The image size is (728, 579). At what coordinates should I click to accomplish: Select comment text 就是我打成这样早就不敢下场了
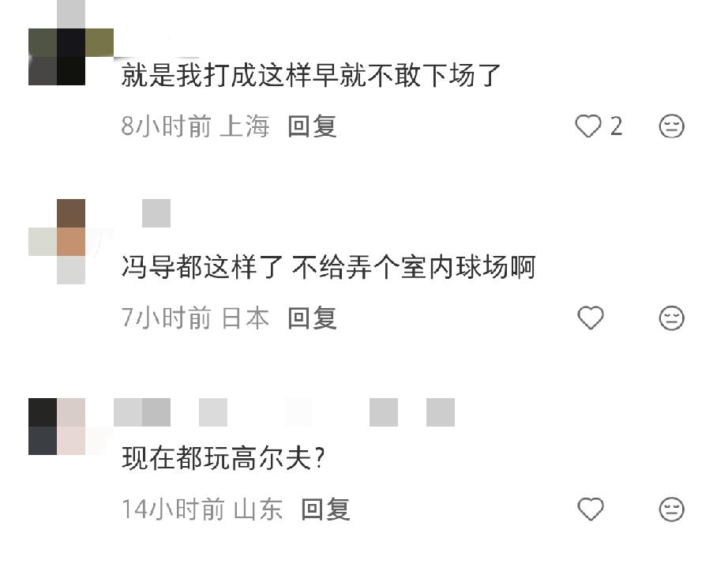coord(310,75)
